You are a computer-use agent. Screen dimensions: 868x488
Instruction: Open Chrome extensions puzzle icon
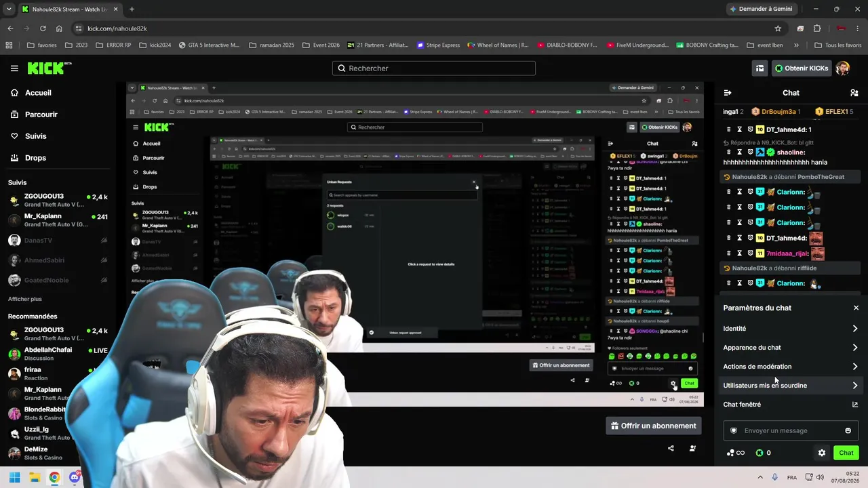(x=817, y=28)
